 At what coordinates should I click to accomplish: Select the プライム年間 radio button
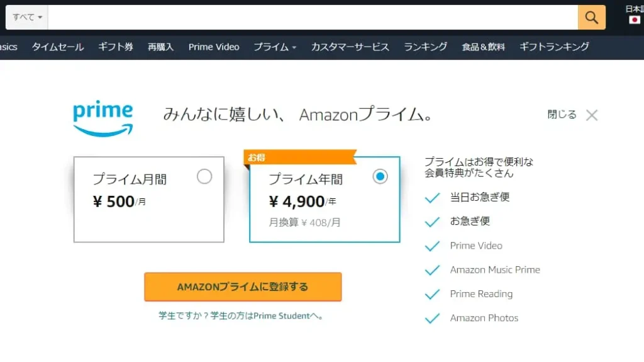click(x=380, y=176)
